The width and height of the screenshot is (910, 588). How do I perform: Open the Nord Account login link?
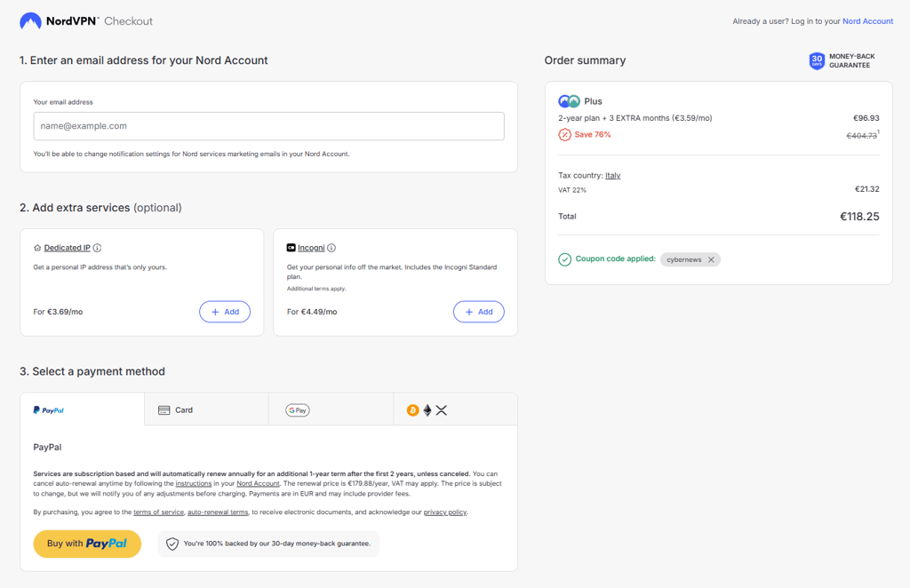coord(867,21)
